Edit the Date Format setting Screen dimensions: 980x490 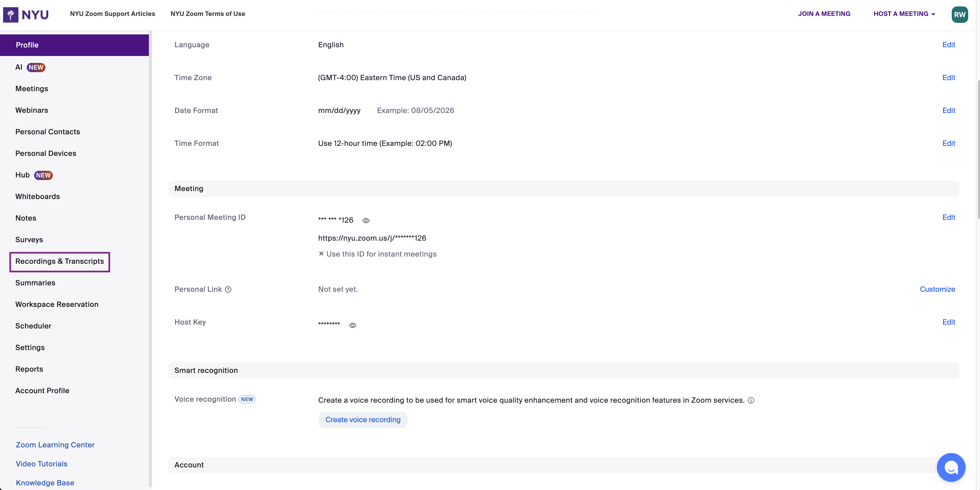point(948,110)
